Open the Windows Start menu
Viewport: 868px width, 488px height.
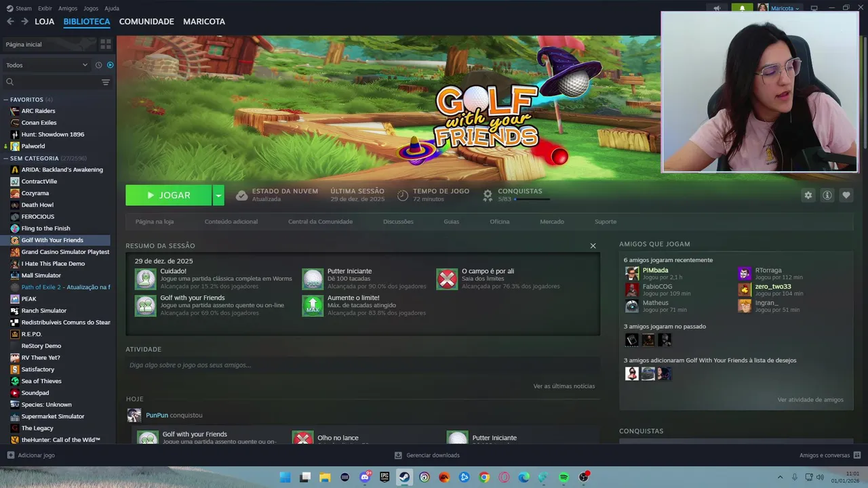coord(285,477)
